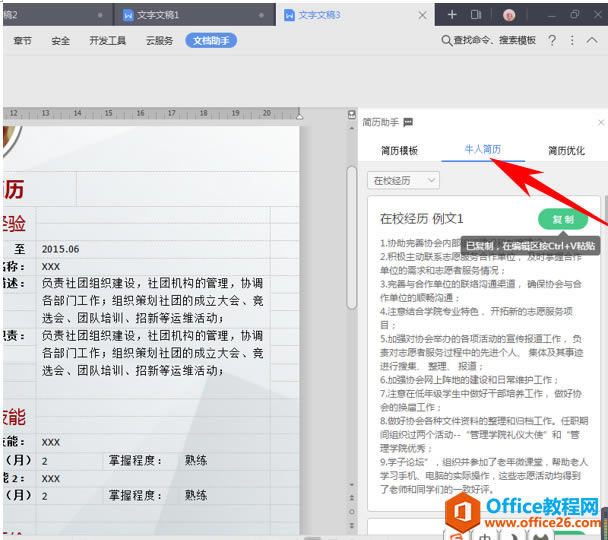
Task: Expand the 在校经历 category dropdown
Action: point(403,180)
